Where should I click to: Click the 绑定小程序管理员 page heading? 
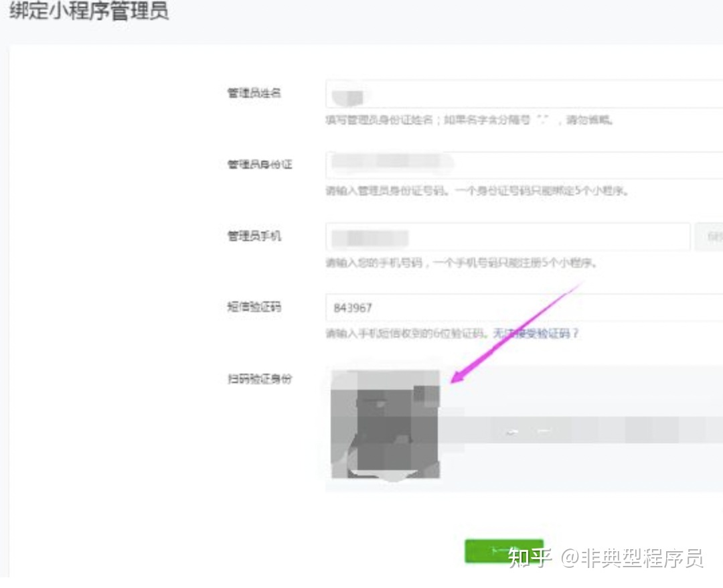pyautogui.click(x=89, y=13)
